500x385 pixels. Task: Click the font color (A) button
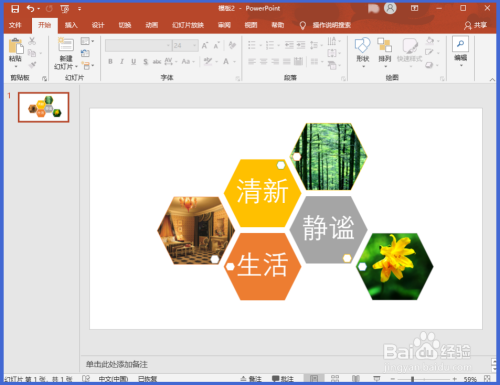(x=226, y=61)
